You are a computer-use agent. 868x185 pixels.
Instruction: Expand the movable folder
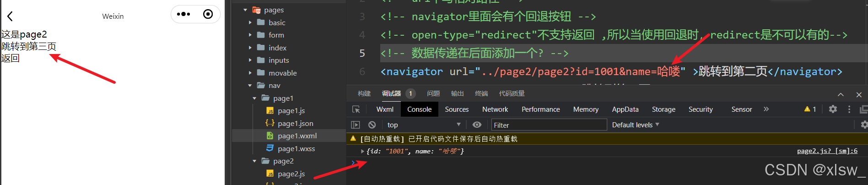pyautogui.click(x=250, y=73)
